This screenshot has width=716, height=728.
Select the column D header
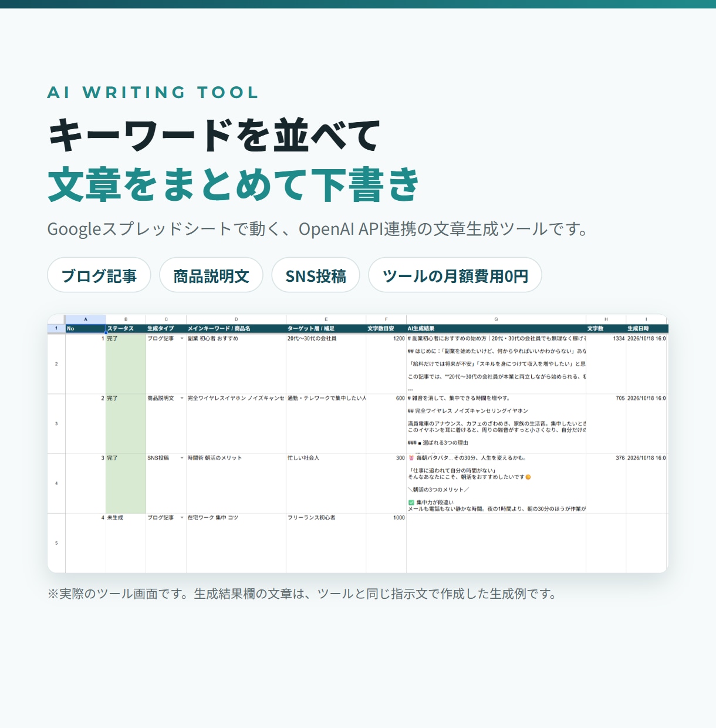pyautogui.click(x=236, y=319)
